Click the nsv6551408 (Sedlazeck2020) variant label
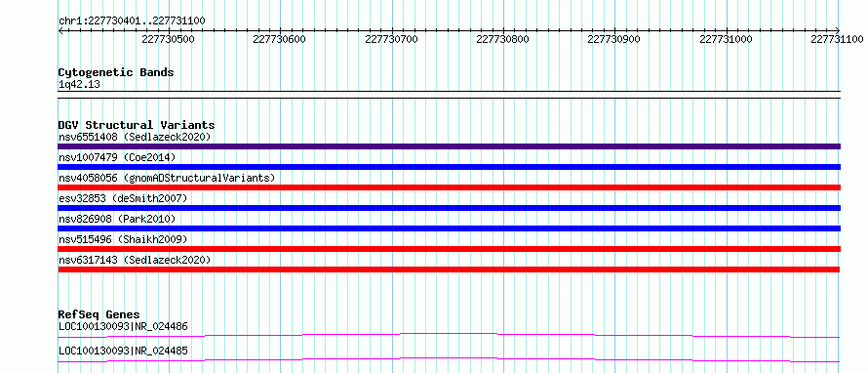The width and height of the screenshot is (868, 373). pyautogui.click(x=135, y=137)
